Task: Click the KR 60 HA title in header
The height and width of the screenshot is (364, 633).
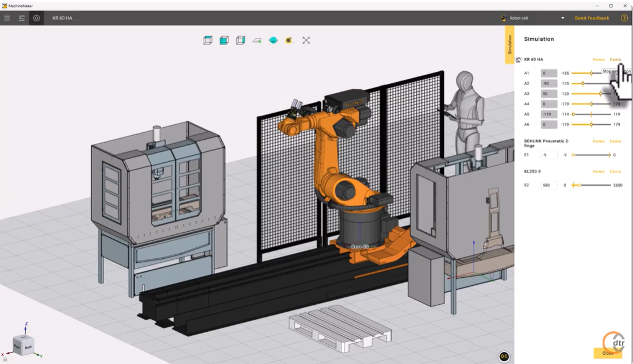Action: point(62,18)
